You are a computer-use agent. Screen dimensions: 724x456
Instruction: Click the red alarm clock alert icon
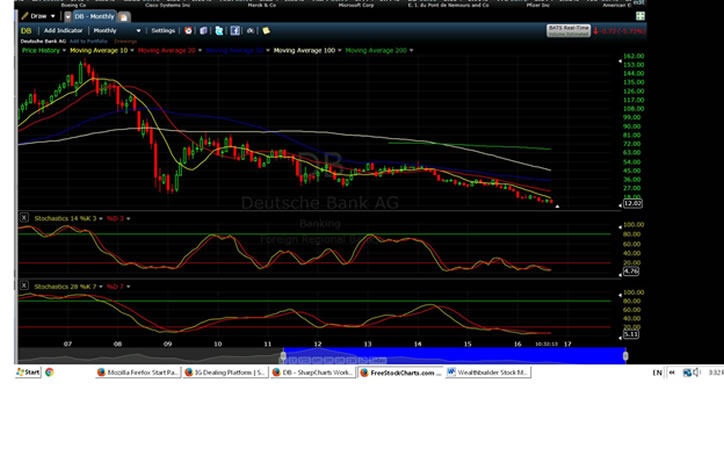click(x=189, y=31)
